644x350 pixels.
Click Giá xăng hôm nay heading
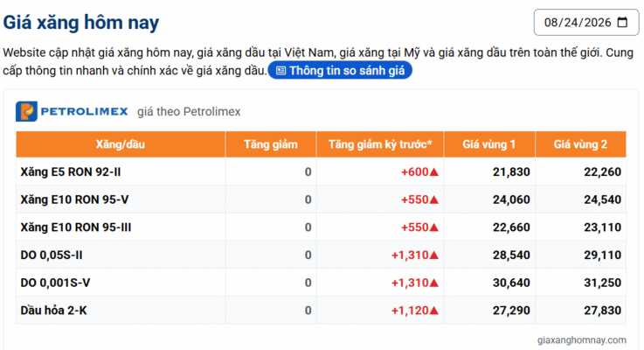point(81,23)
